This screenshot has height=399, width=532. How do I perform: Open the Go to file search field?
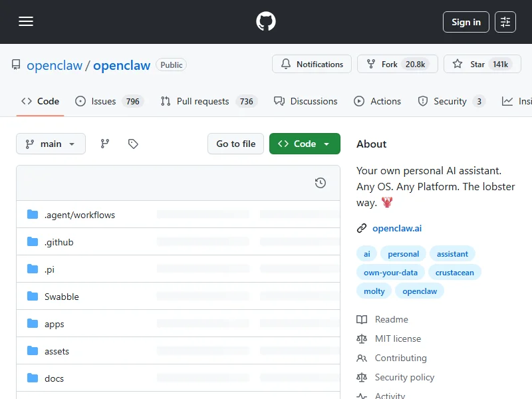[x=235, y=144]
